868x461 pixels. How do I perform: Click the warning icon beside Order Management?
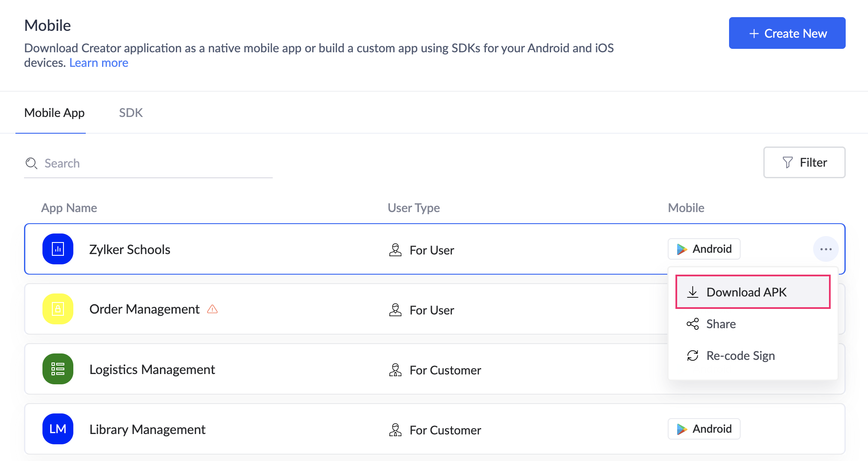(212, 309)
